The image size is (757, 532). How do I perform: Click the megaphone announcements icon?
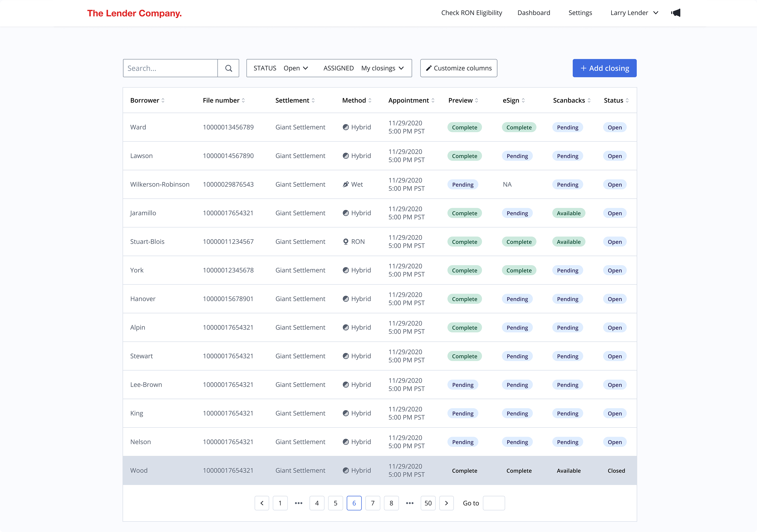click(x=676, y=13)
